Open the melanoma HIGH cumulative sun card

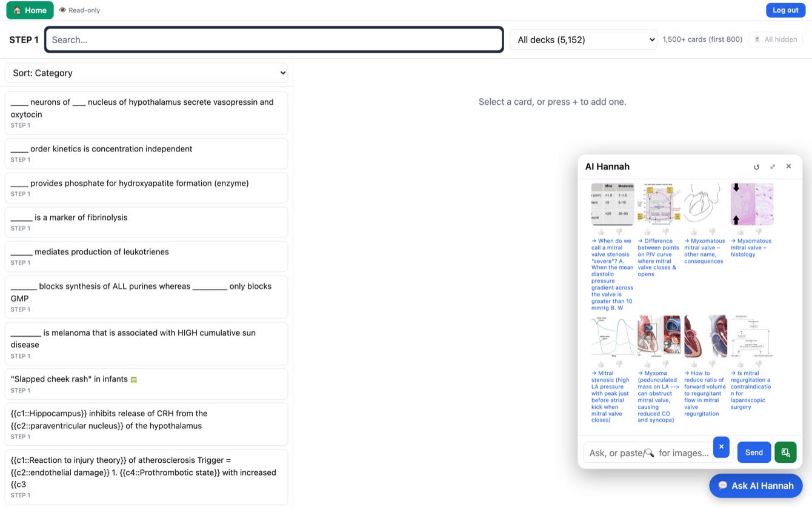click(x=146, y=343)
